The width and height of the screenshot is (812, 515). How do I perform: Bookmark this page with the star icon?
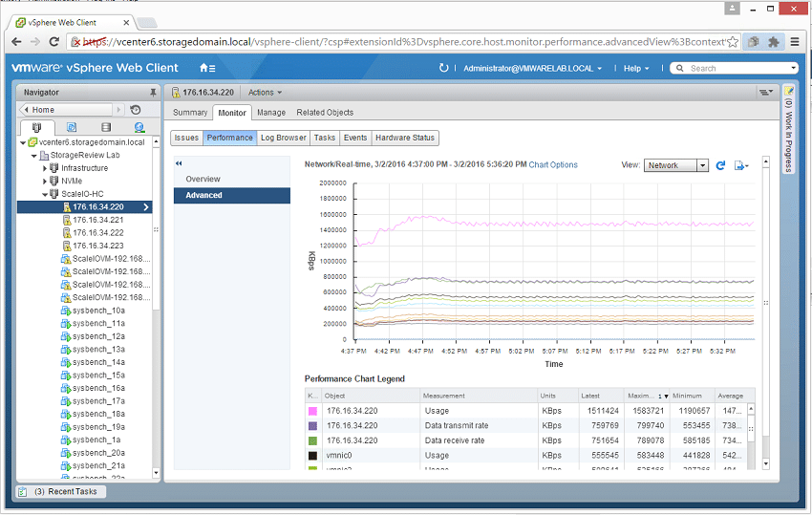733,42
